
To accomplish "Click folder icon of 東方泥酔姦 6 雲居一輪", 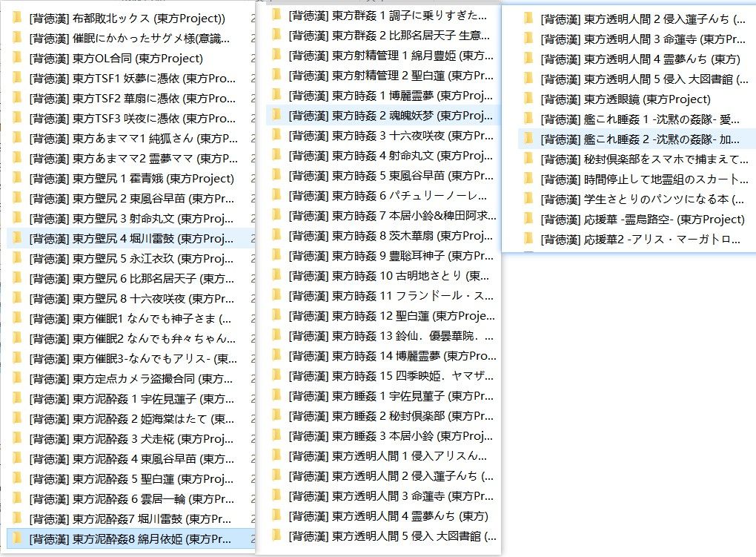I will click(17, 498).
